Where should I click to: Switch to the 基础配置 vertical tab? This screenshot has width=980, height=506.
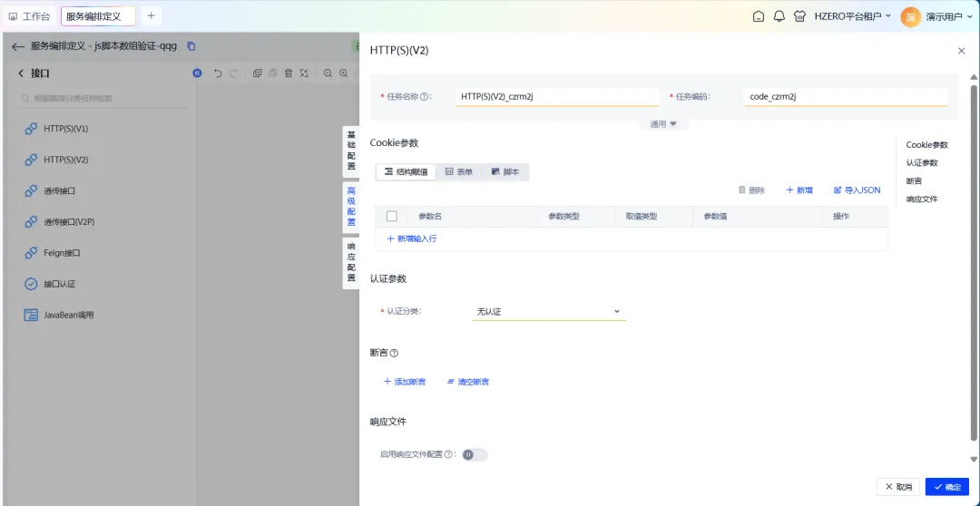[351, 151]
